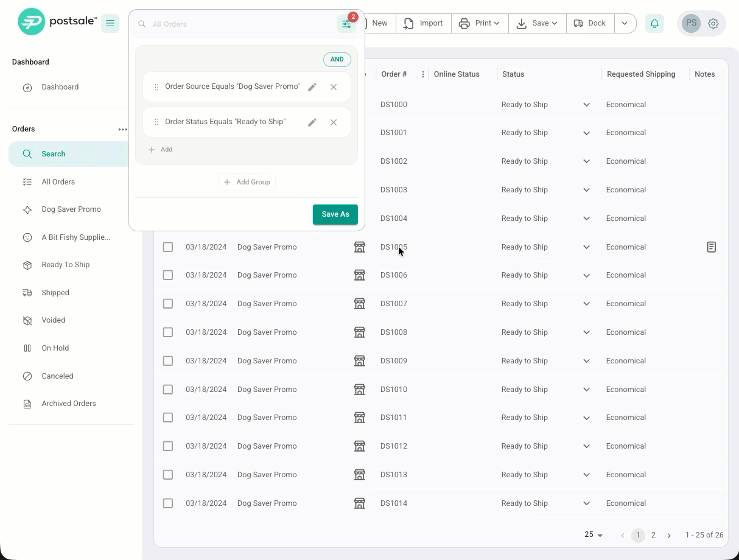739x560 pixels.
Task: Open Orders section three-dot menu
Action: (123, 129)
